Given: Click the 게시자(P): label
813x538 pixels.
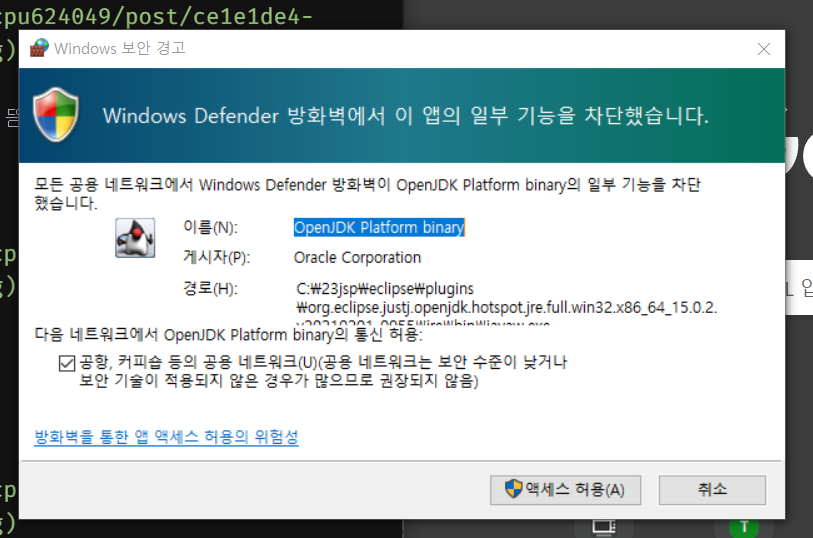Looking at the screenshot, I should [216, 258].
